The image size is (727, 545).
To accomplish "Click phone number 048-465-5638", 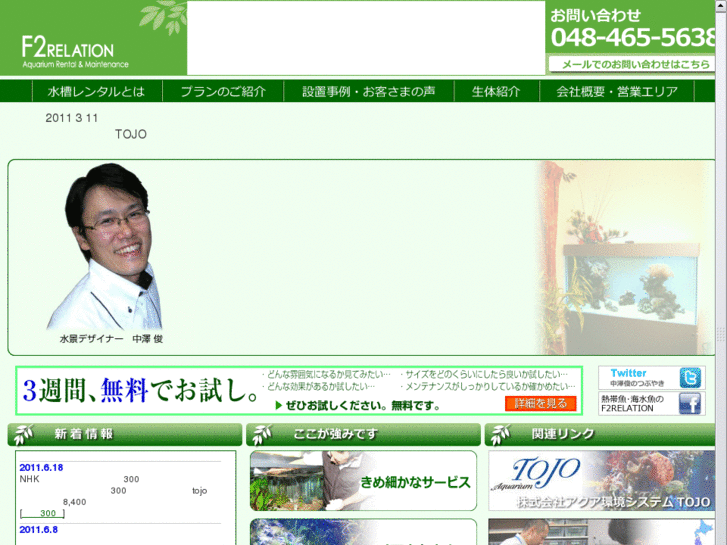I will tap(633, 38).
